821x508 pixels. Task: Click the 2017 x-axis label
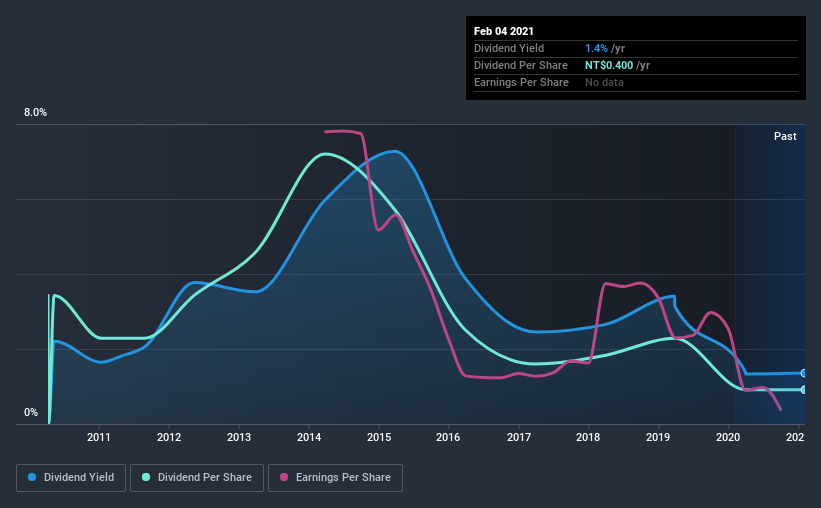coord(518,437)
